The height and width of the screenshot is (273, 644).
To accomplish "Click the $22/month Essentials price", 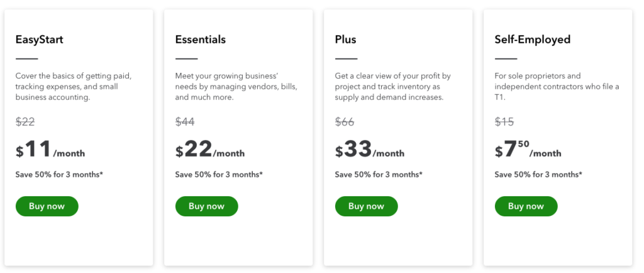I will (x=210, y=150).
